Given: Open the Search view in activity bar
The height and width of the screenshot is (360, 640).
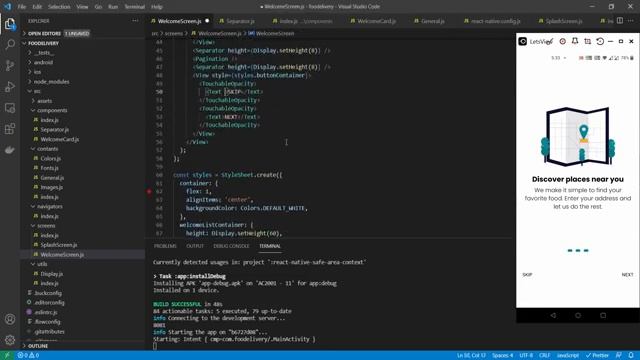Looking at the screenshot, I should [x=10, y=44].
